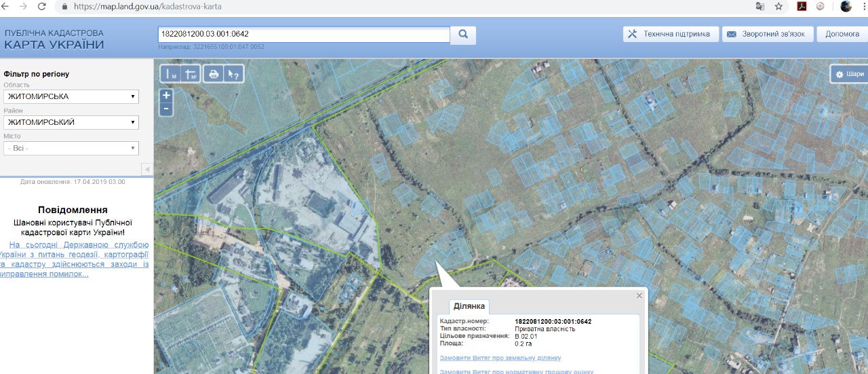Read the full notice about error corrections link
The width and height of the screenshot is (868, 374).
pos(75,259)
